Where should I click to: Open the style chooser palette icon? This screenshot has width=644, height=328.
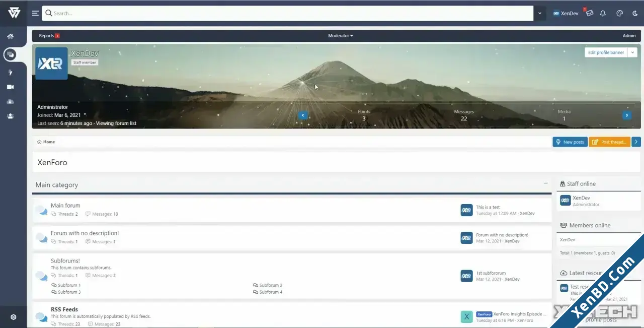point(619,13)
